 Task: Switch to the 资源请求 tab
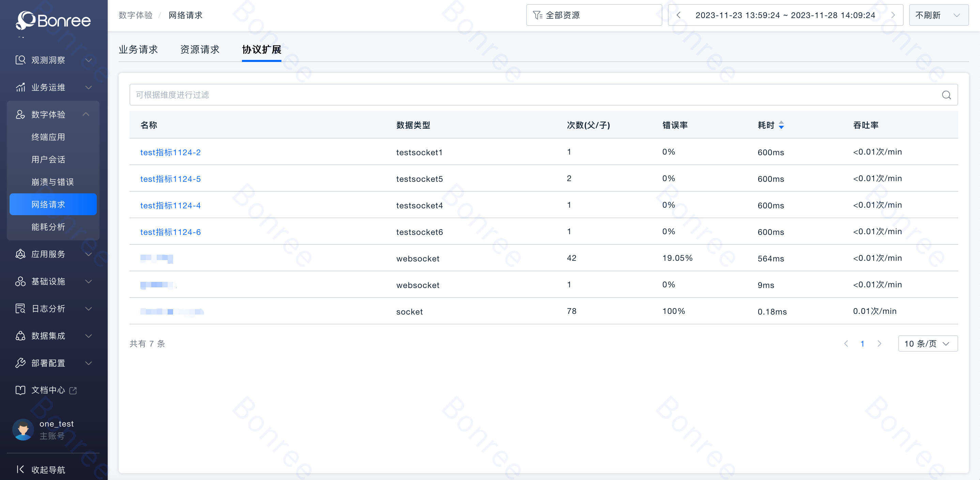pyautogui.click(x=200, y=49)
